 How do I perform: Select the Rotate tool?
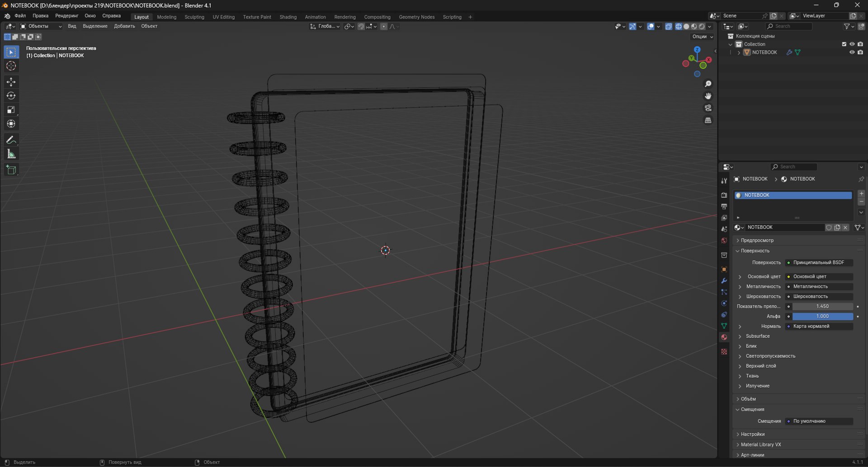(11, 96)
